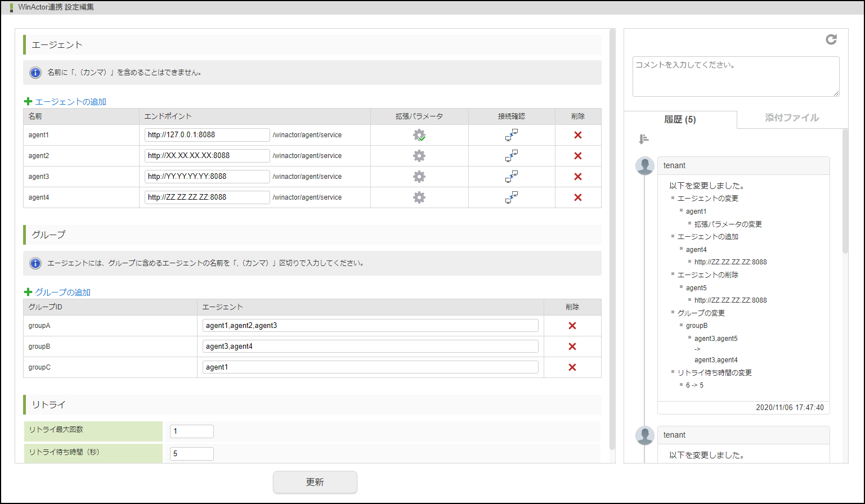Focus the comment input text area
Image resolution: width=865 pixels, height=504 pixels.
pos(736,76)
